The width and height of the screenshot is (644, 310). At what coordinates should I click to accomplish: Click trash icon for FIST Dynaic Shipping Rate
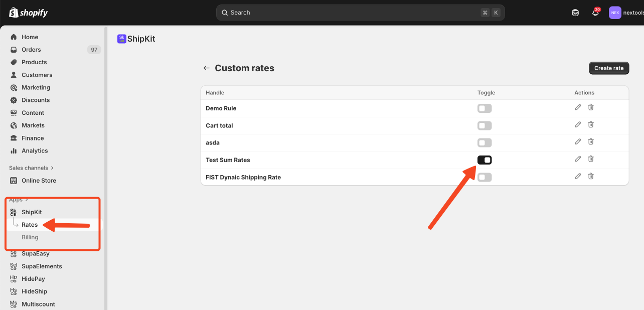(591, 176)
